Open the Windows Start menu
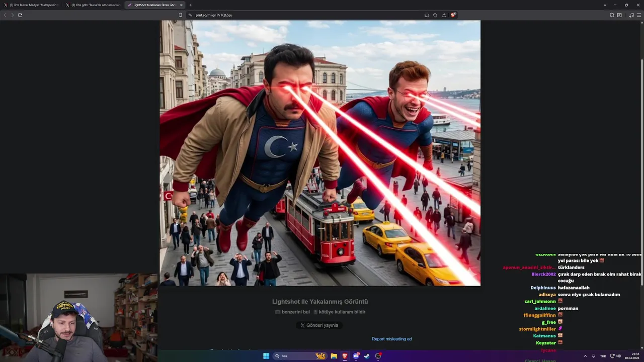This screenshot has width=644, height=362. (x=266, y=356)
